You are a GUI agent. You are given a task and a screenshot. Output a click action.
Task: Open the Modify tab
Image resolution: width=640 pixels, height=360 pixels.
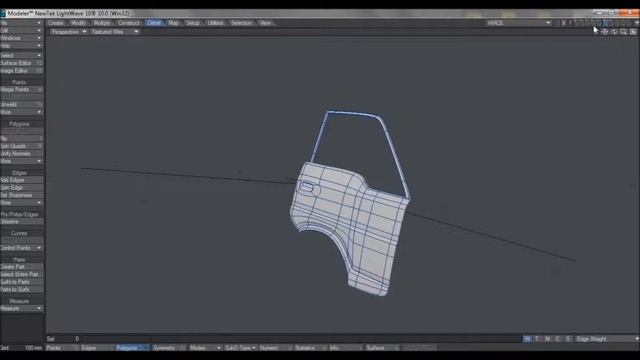pos(78,23)
